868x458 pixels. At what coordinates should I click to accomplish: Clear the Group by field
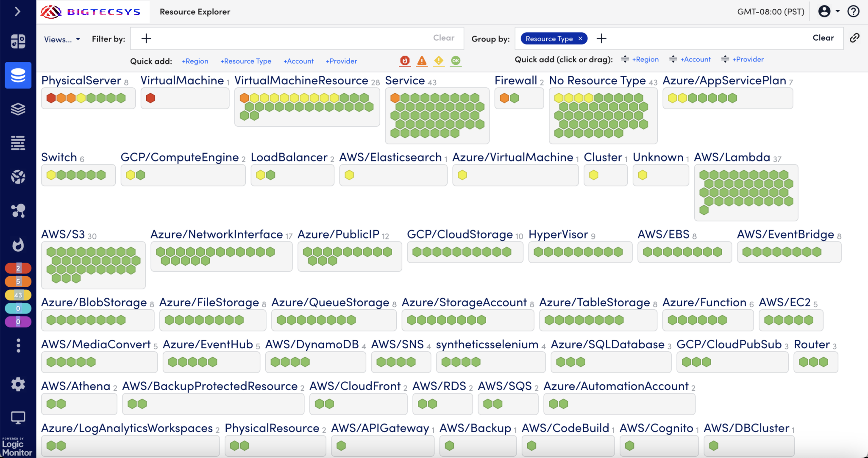coord(823,38)
